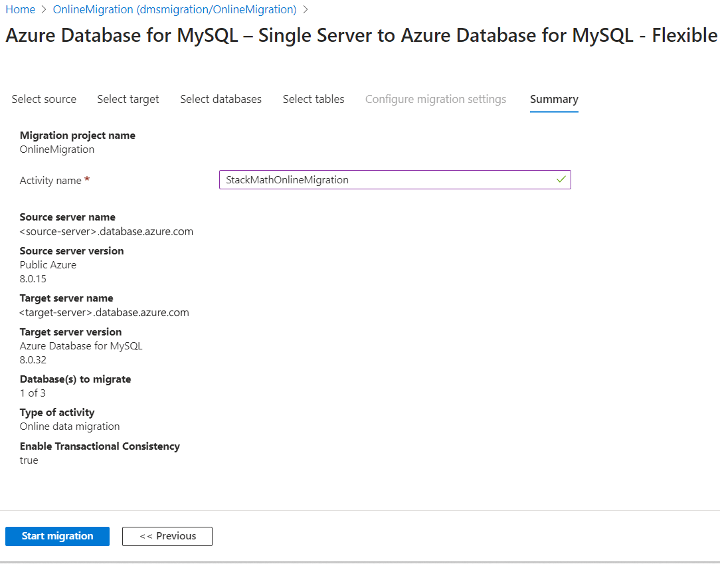
Task: Select the Configure migration settings tab
Action: pyautogui.click(x=436, y=99)
